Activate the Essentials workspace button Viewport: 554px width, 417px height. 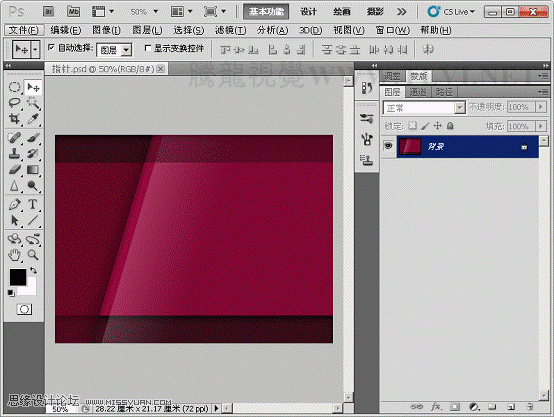266,12
